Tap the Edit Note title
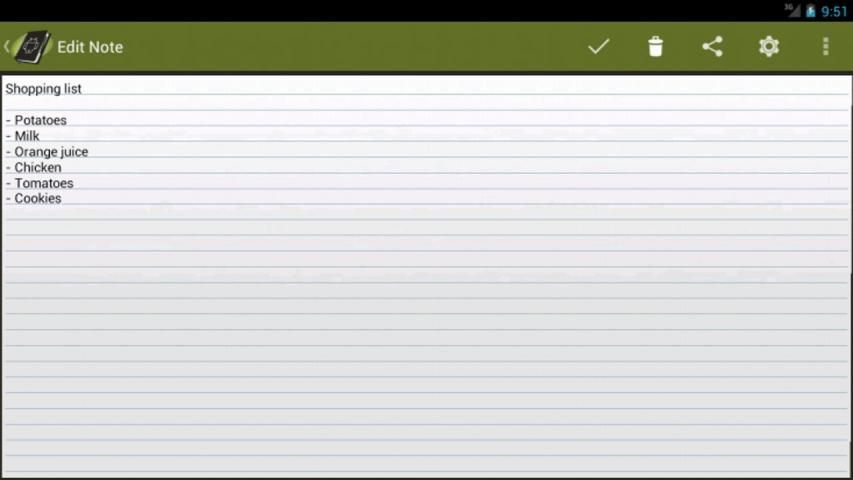The height and width of the screenshot is (480, 853). [90, 47]
